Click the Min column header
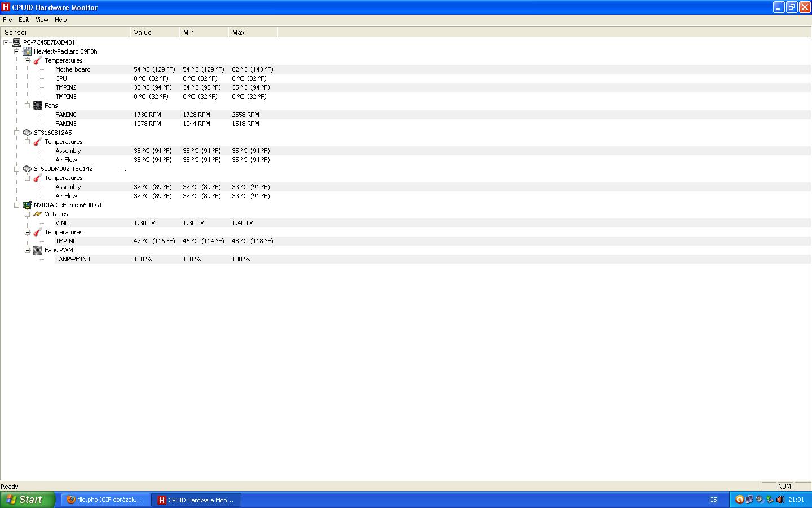This screenshot has height=508, width=812. click(204, 32)
